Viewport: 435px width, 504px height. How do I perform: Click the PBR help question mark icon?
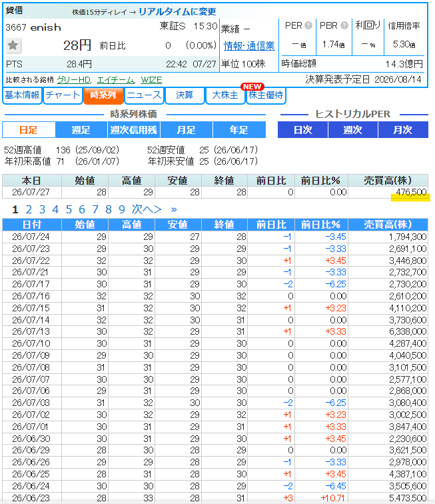point(344,25)
